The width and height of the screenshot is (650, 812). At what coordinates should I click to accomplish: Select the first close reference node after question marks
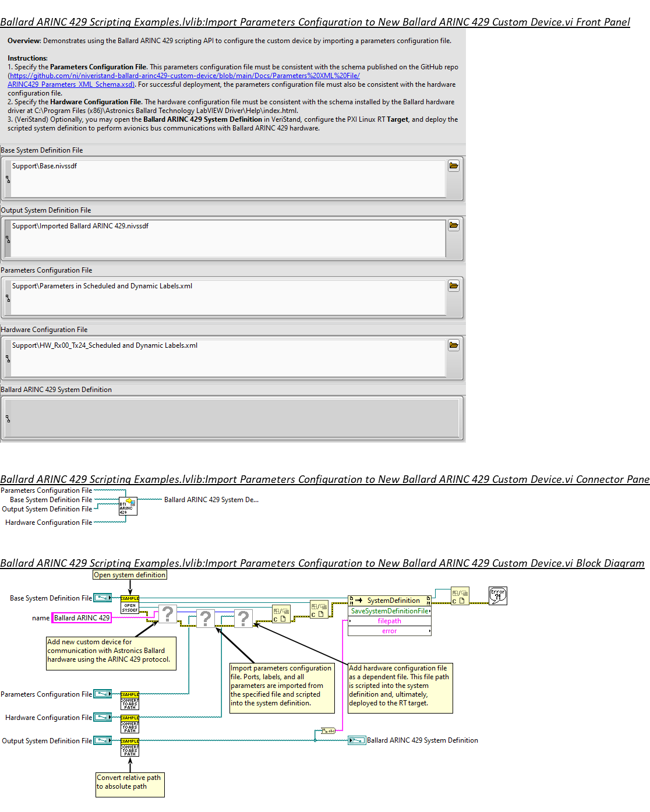pyautogui.click(x=281, y=615)
